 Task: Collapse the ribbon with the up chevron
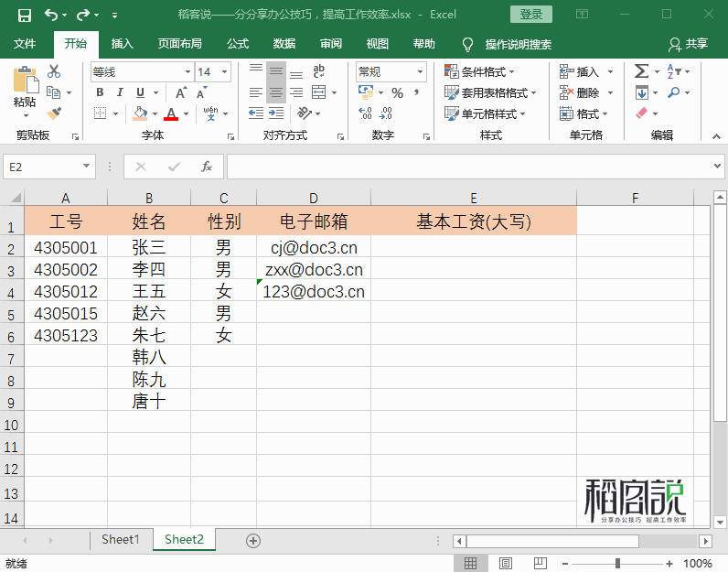[716, 136]
